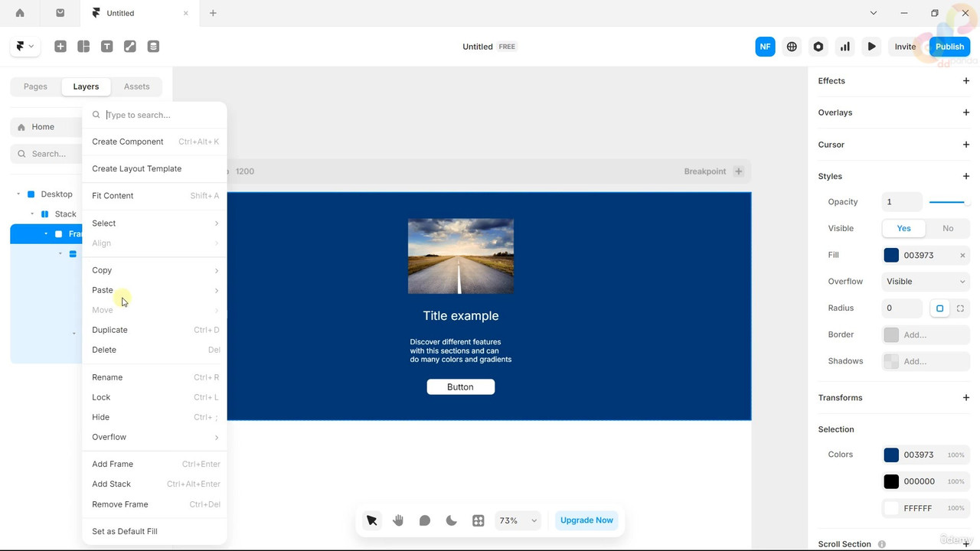Screen dimensions: 980x551
Task: Open the analytics bar chart icon
Action: click(845, 47)
